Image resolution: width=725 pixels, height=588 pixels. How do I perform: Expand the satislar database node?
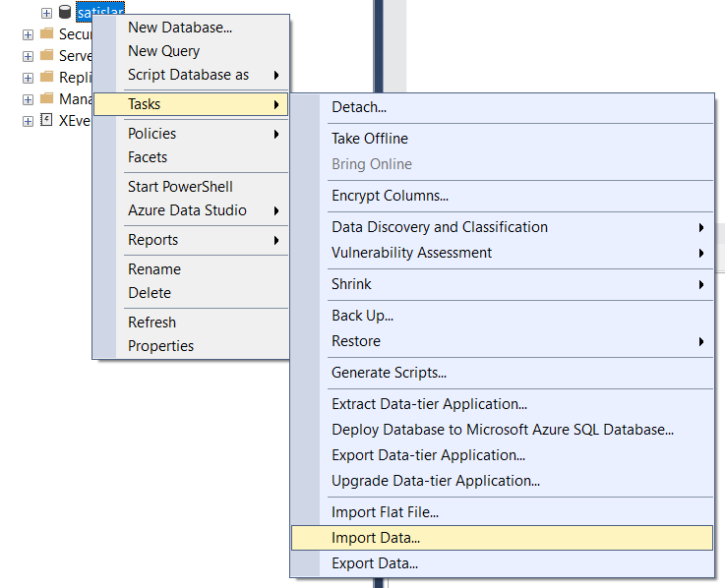[x=46, y=13]
